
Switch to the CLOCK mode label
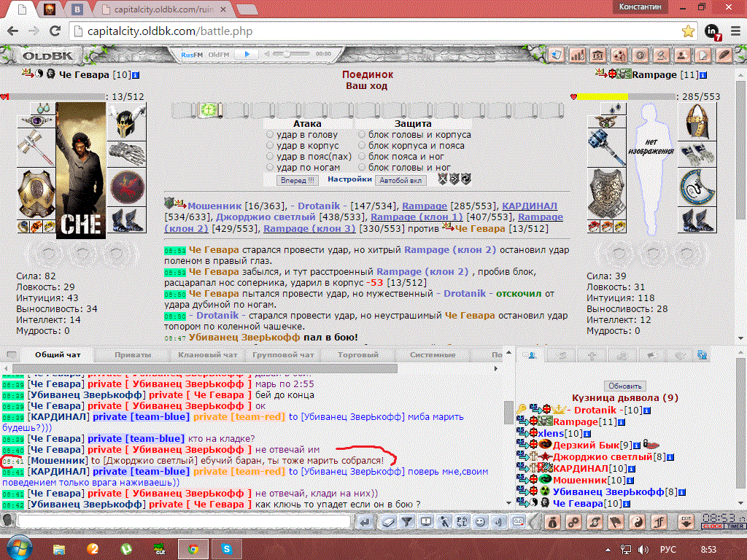(713, 526)
